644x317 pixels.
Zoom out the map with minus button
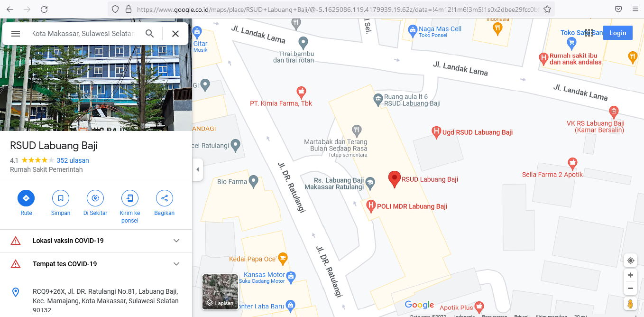tap(630, 288)
